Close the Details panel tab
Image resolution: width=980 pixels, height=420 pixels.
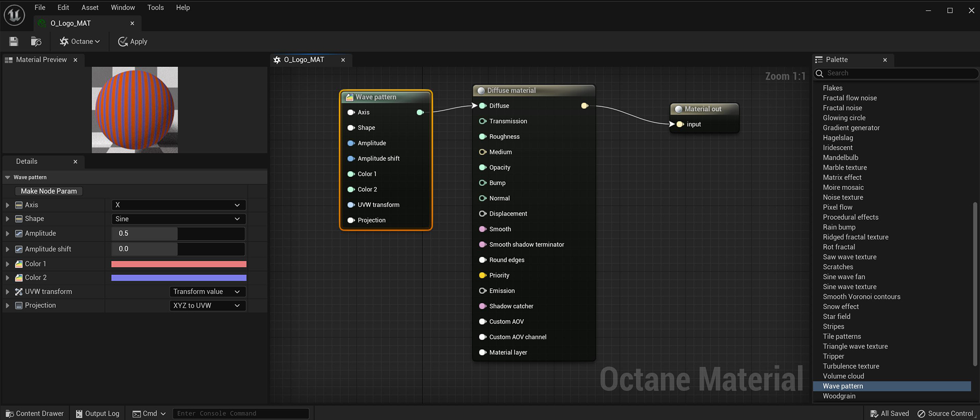click(75, 162)
